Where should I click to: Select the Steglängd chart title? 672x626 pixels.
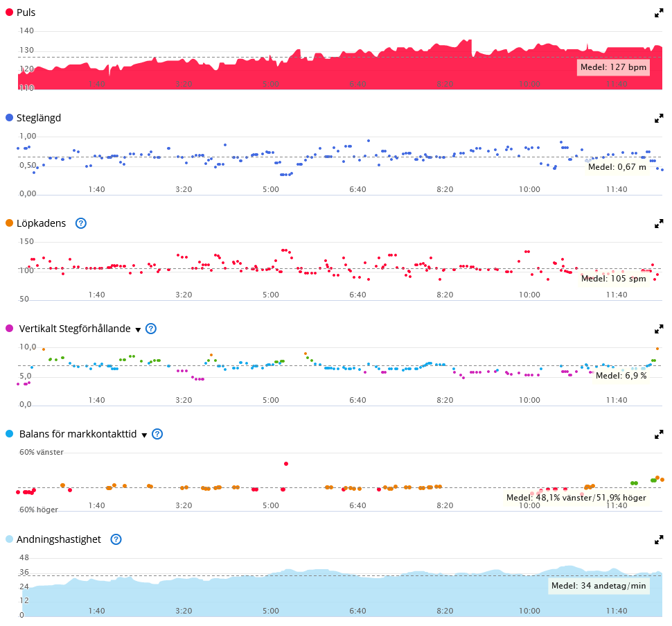39,118
